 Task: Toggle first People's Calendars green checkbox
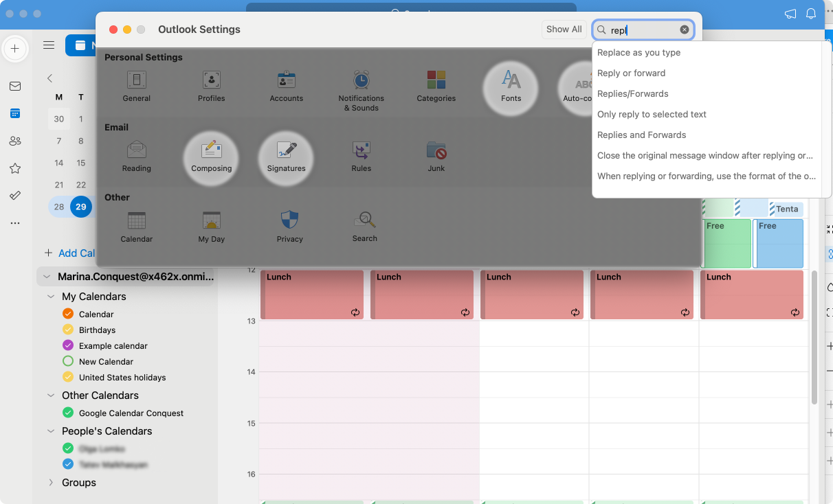67,448
